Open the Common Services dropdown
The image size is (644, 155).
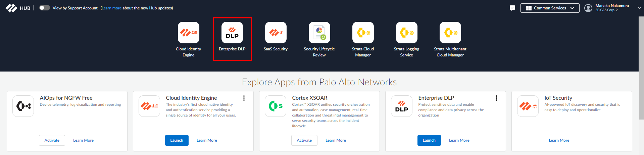(550, 8)
